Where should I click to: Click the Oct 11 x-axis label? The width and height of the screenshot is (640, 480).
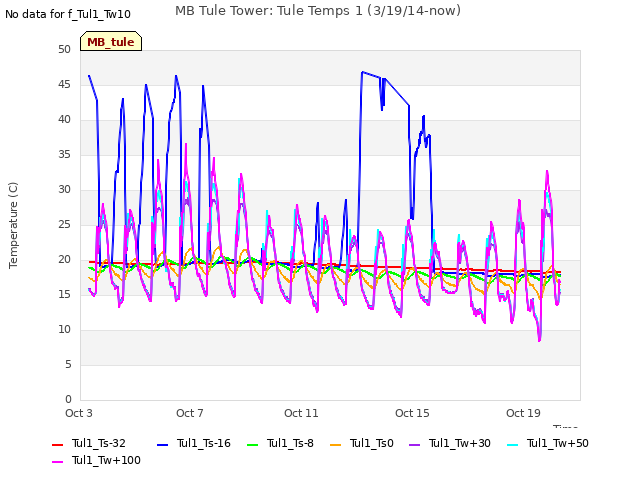301,413
